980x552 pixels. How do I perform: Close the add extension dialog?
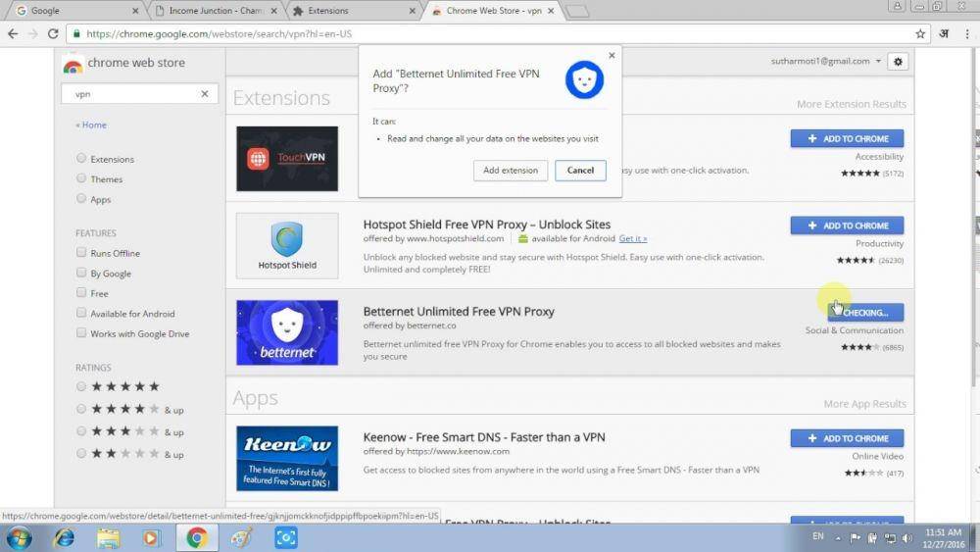click(612, 56)
